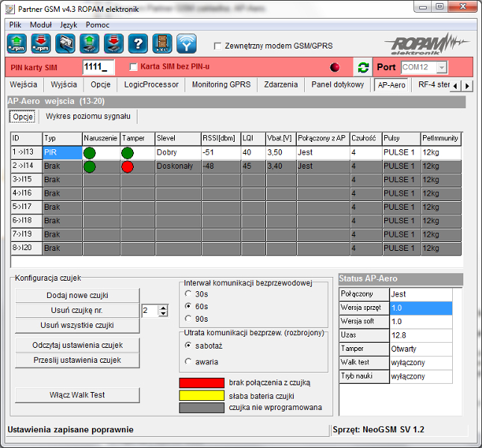
Task: Select awaria radio option
Action: click(x=189, y=361)
